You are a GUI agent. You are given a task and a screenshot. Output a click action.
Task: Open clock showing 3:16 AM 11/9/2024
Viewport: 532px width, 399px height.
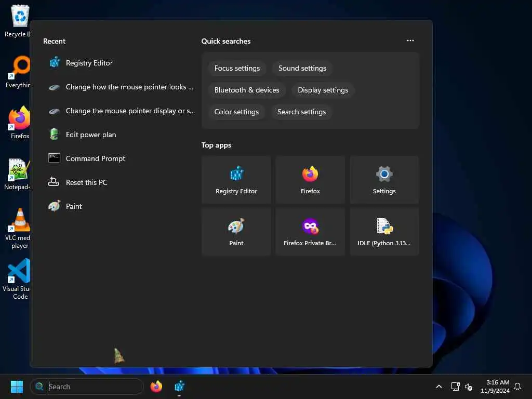coord(495,387)
